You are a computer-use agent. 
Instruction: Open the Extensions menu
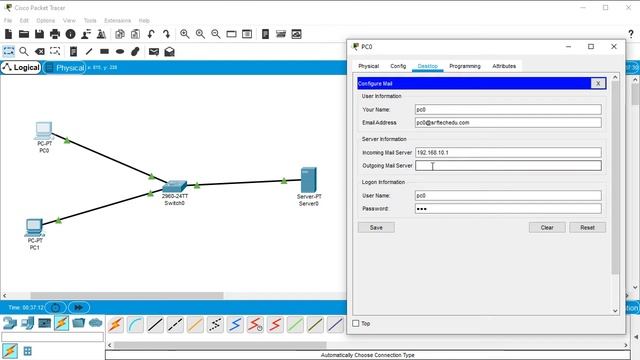click(118, 20)
